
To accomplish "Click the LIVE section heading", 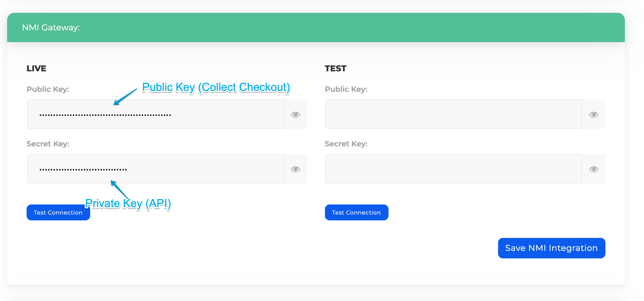I will click(x=36, y=69).
